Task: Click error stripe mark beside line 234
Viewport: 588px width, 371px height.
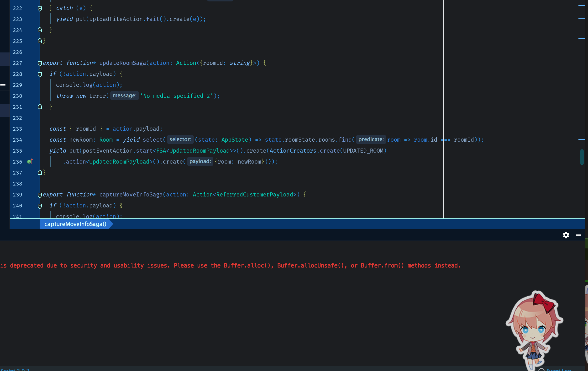Action: [x=581, y=139]
